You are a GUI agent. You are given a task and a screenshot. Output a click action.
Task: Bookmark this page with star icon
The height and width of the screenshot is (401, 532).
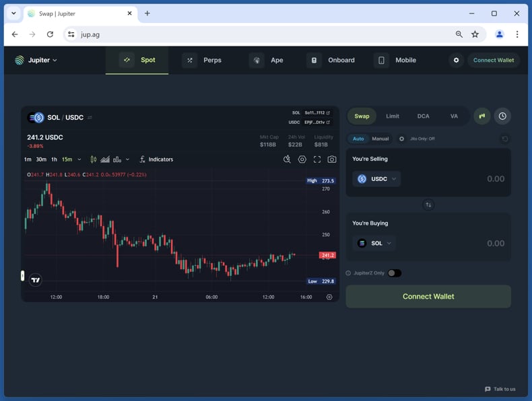click(475, 34)
